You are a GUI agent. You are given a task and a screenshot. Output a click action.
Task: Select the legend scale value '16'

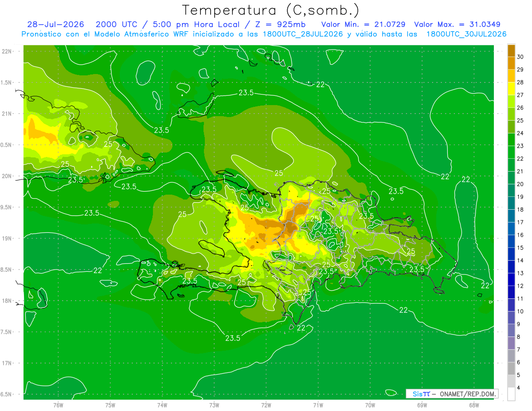point(520,235)
